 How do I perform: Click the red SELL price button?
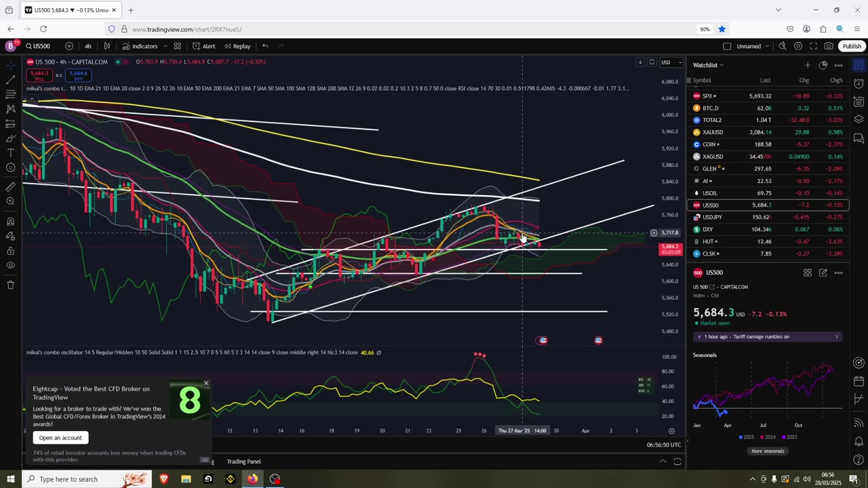[x=39, y=75]
